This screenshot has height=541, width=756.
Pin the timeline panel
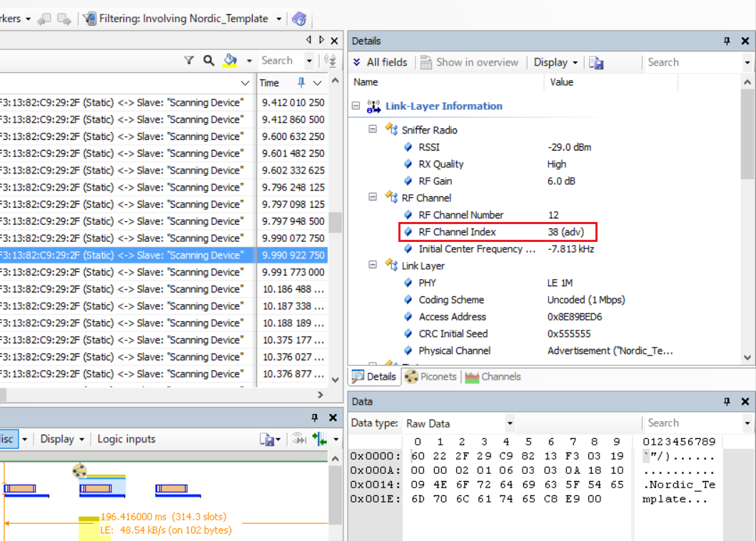[314, 417]
